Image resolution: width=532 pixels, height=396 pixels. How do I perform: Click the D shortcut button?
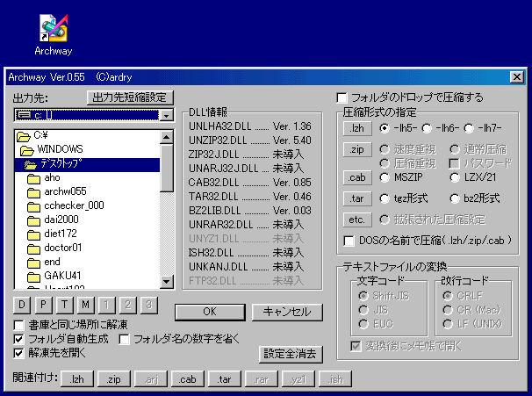(x=22, y=305)
